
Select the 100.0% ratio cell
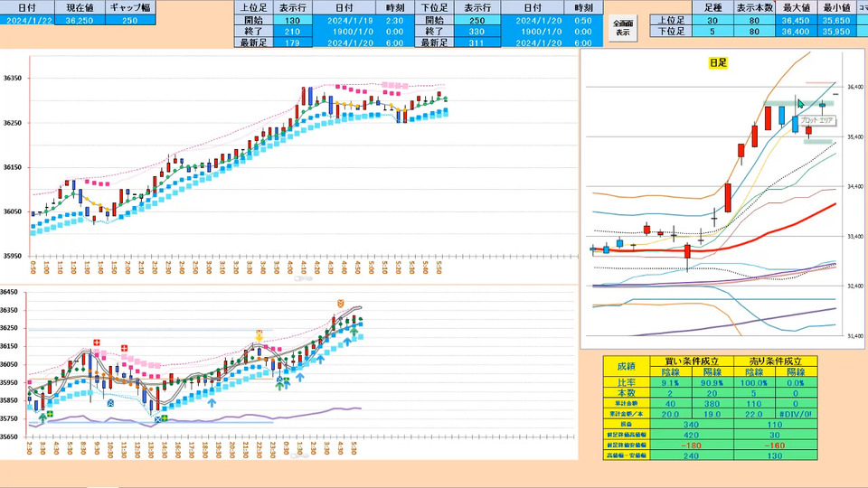754,382
